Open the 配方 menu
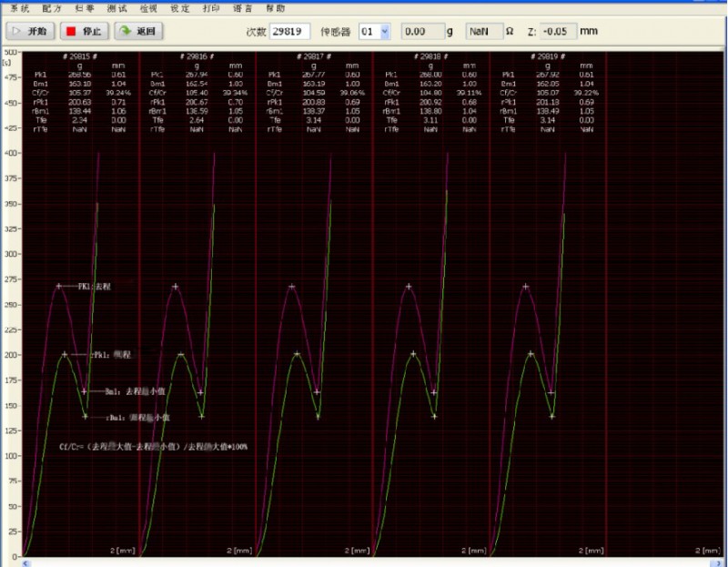The height and width of the screenshot is (567, 728). (x=52, y=8)
